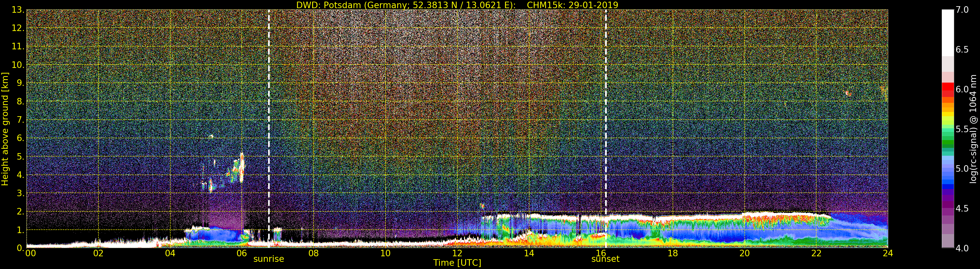Click the small echo near 6 km at 05 UTC
This screenshot has width=980, height=269.
click(211, 136)
